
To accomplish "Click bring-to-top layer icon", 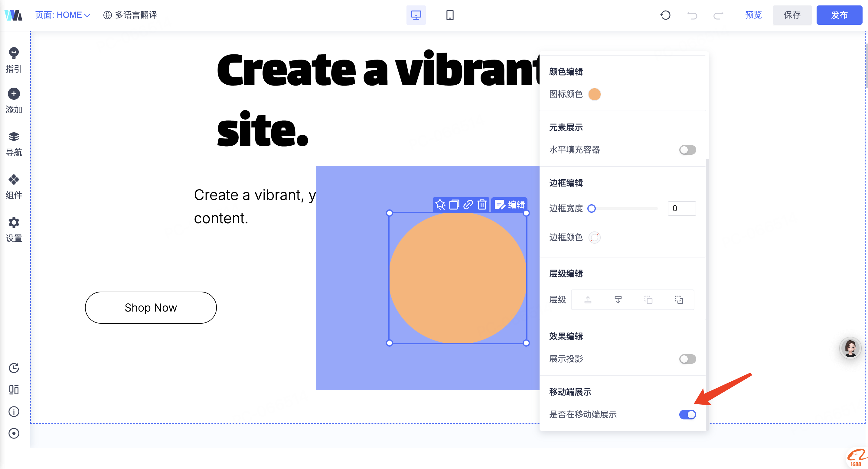I will tap(588, 300).
